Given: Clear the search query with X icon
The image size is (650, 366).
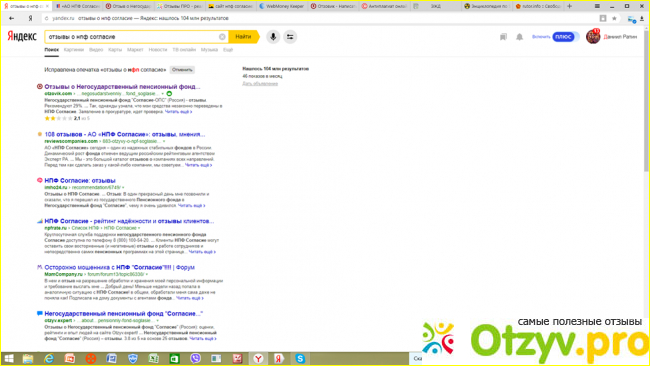Looking at the screenshot, I should (222, 37).
